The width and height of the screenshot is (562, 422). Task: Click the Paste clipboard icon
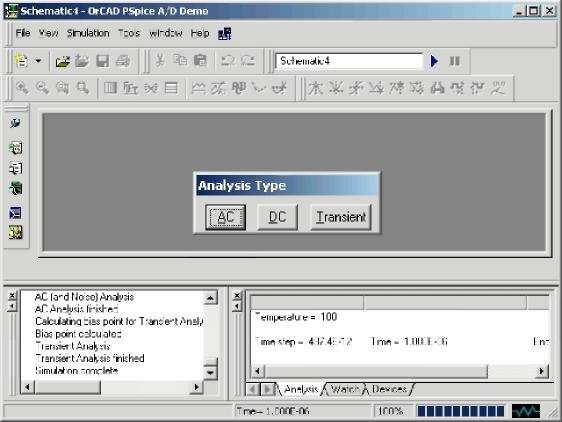tap(200, 60)
